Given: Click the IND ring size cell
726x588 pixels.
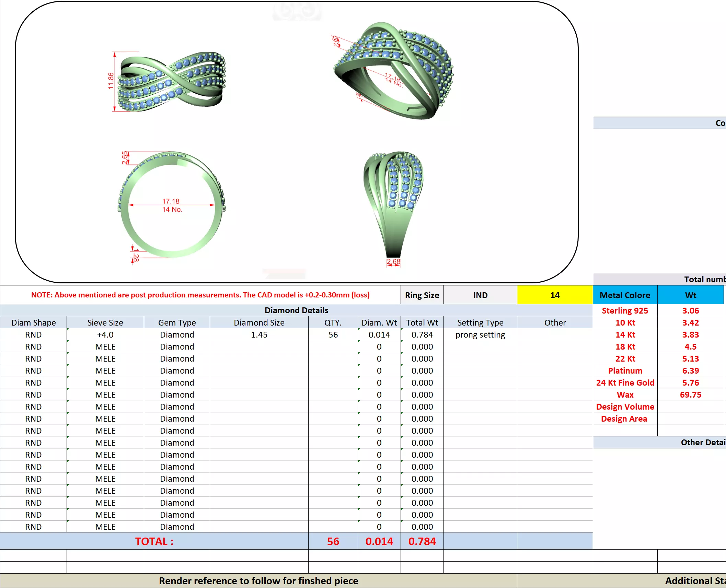Looking at the screenshot, I should [x=480, y=295].
